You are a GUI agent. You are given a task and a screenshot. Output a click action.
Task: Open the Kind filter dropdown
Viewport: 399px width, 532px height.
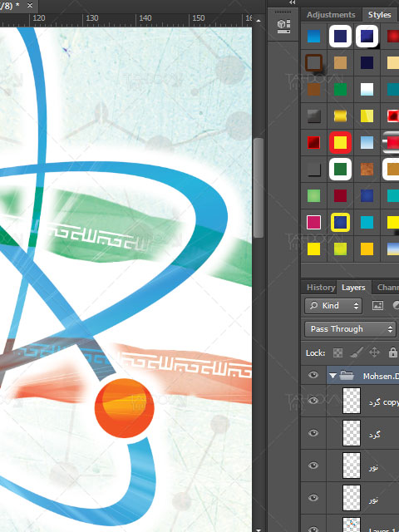point(333,306)
